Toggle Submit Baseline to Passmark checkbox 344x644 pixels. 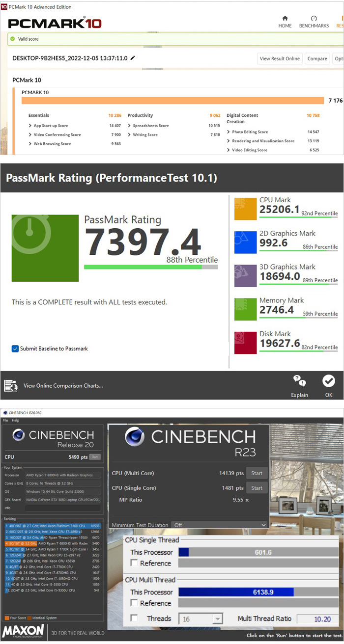[x=15, y=349]
